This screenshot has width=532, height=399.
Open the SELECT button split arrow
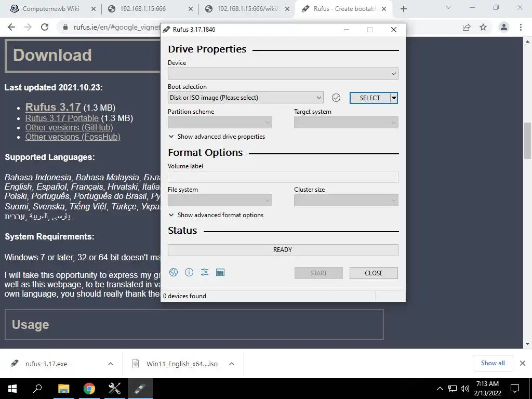(x=394, y=98)
